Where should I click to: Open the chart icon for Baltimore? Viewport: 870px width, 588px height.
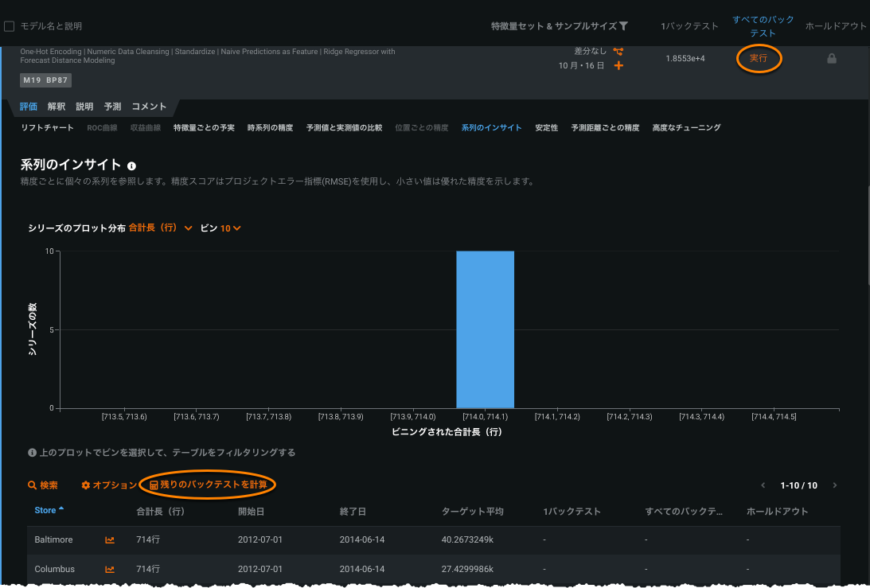(x=110, y=540)
